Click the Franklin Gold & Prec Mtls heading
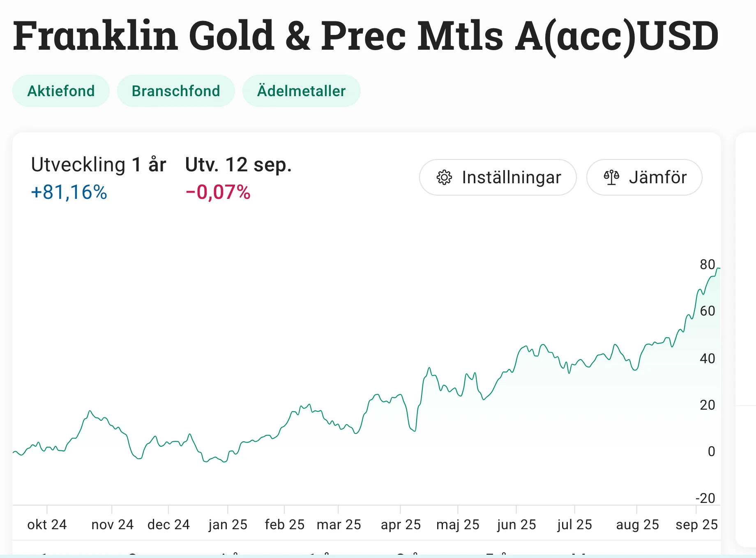The width and height of the screenshot is (756, 558). 366,36
